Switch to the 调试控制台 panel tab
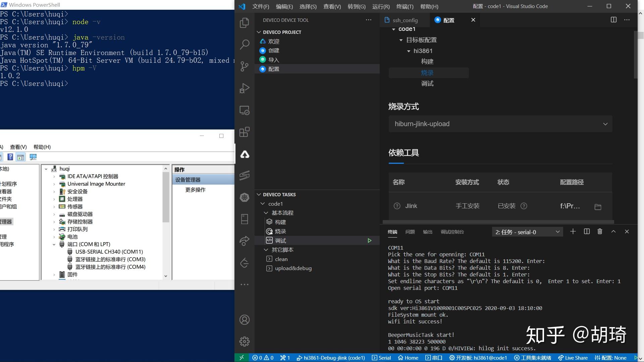The image size is (644, 362). pos(452,232)
